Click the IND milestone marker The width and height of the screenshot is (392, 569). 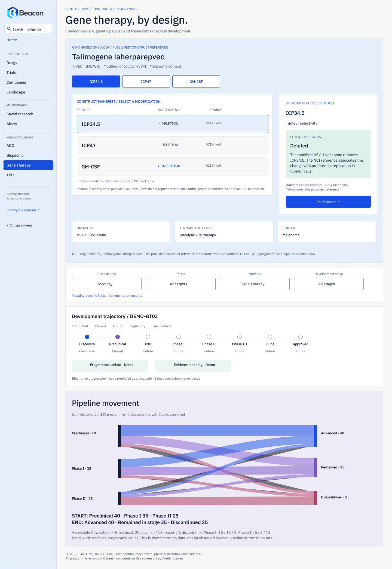[x=148, y=337]
